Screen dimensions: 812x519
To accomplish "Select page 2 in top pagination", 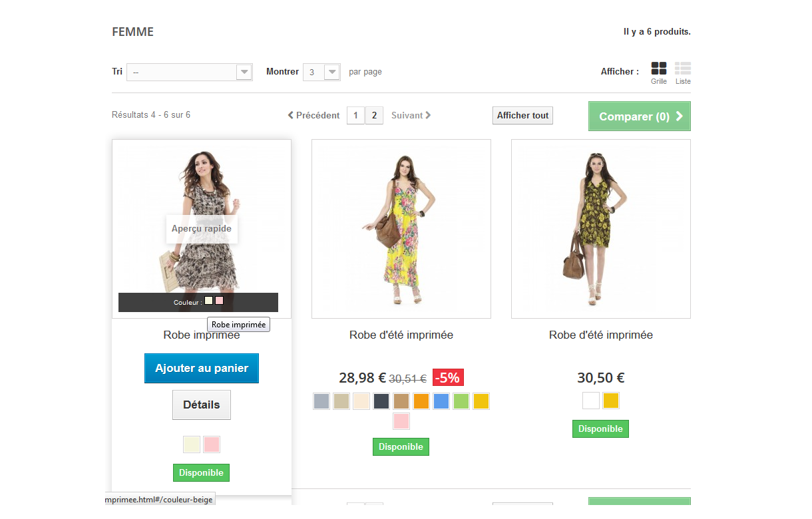I will tap(374, 116).
